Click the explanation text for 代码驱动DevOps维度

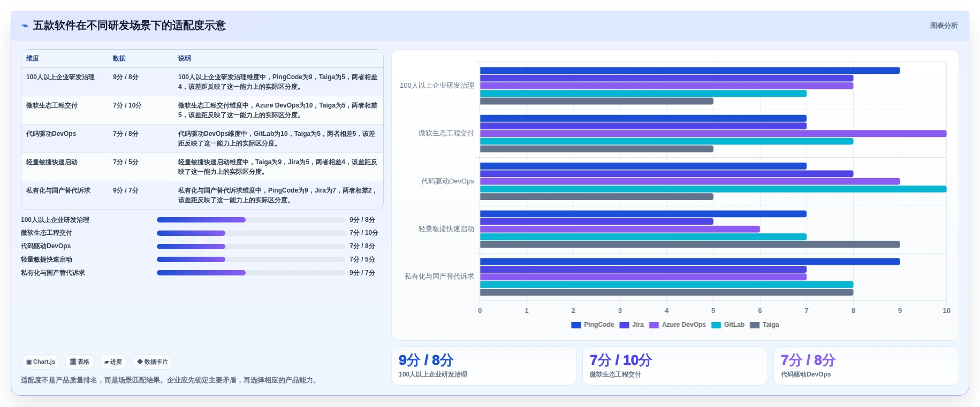coord(277,139)
